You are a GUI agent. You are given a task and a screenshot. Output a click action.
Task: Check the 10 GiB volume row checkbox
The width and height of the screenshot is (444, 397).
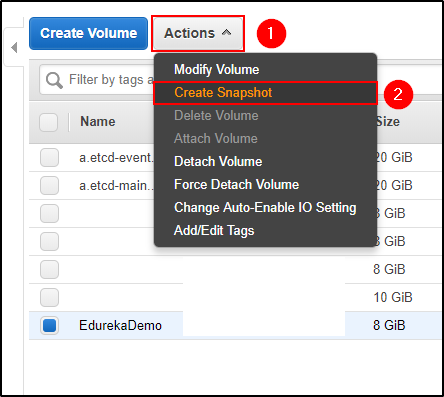click(49, 297)
